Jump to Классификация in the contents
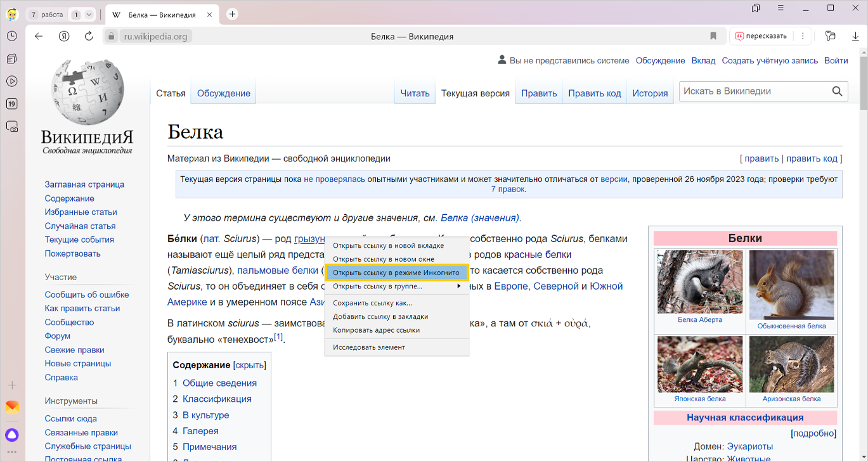Image resolution: width=868 pixels, height=462 pixels. pyautogui.click(x=217, y=399)
